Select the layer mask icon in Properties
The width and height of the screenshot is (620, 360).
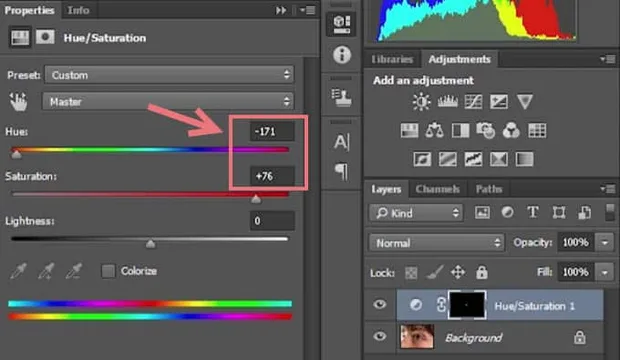coord(45,38)
